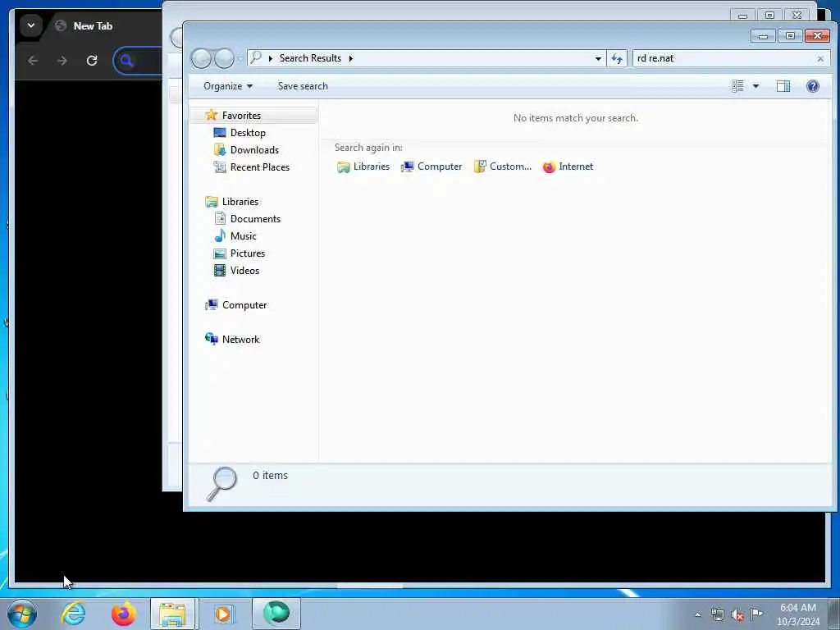840x630 pixels.
Task: Open the address bar history dropdown
Action: click(x=598, y=58)
